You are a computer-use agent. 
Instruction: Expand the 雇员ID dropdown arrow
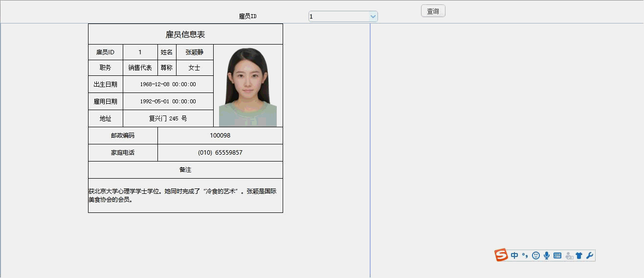(373, 17)
